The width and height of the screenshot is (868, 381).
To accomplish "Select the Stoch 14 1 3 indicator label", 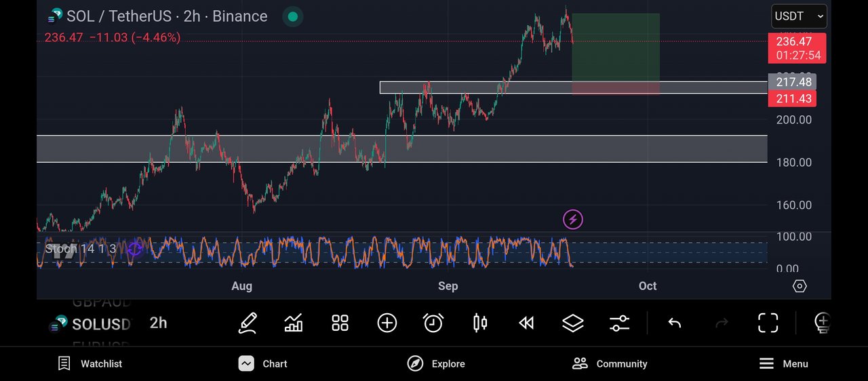I will 81,249.
